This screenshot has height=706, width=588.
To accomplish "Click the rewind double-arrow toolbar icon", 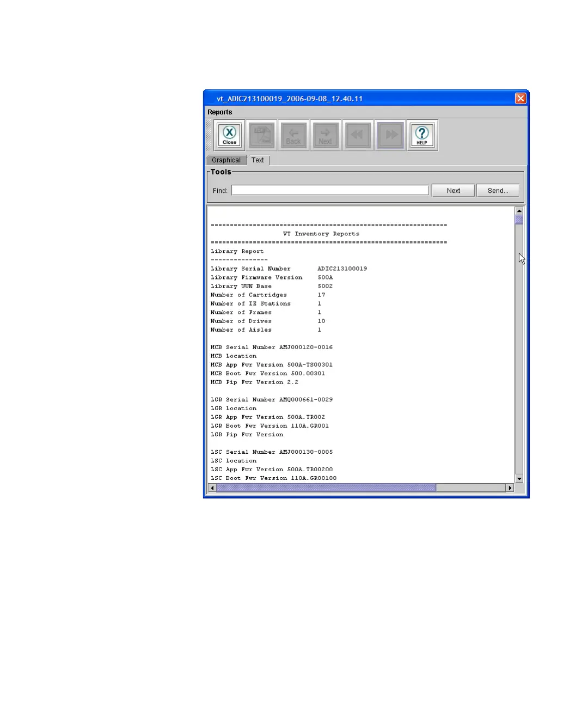I will [x=358, y=135].
